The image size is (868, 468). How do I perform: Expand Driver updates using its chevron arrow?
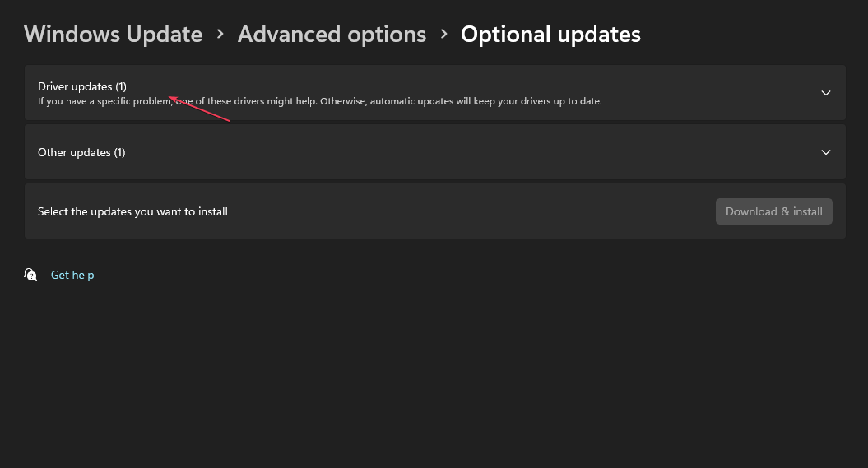pos(826,93)
